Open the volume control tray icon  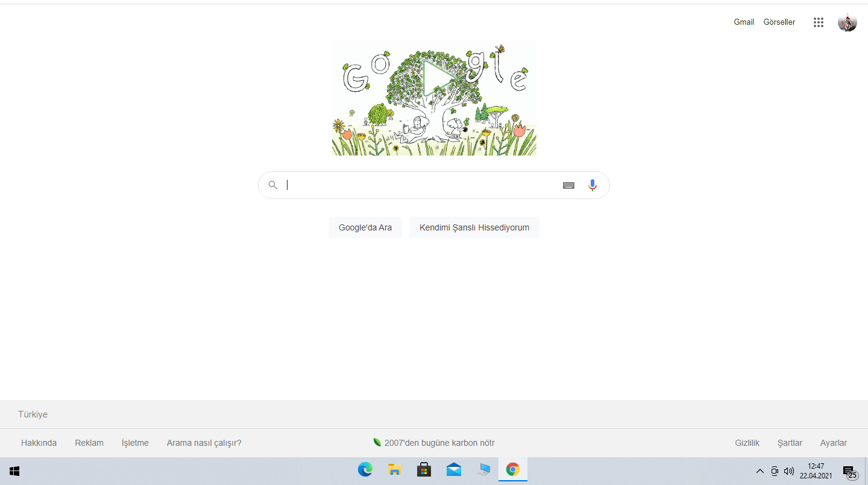(x=789, y=471)
